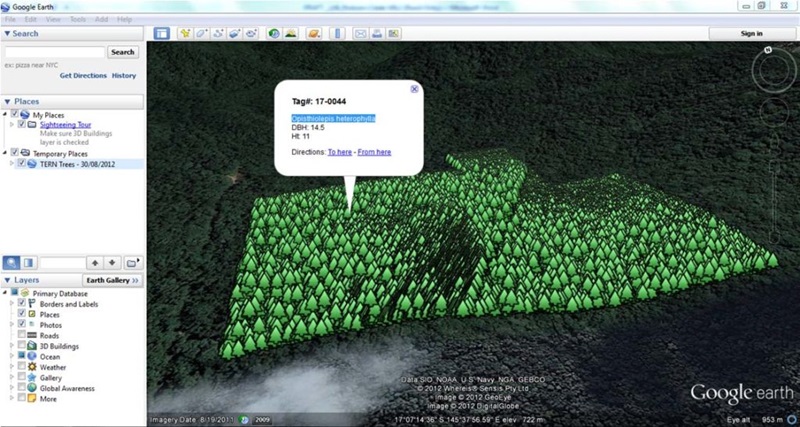Show historical imagery clock button
The height and width of the screenshot is (427, 800).
274,34
